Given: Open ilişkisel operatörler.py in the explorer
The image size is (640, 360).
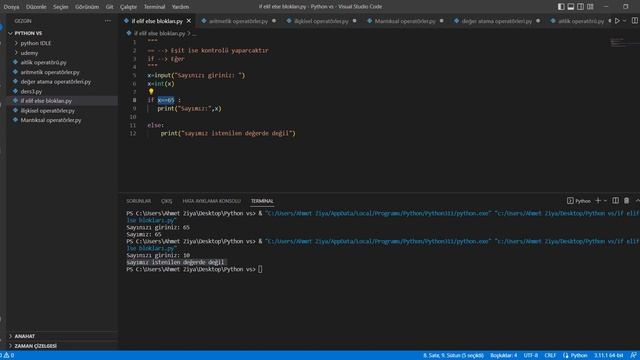Looking at the screenshot, I should point(61,111).
